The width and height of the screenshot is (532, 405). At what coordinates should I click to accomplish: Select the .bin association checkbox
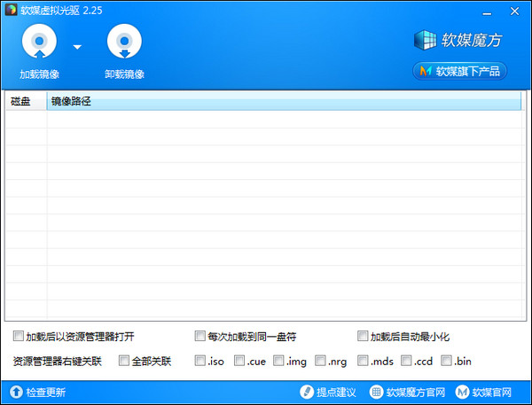pyautogui.click(x=446, y=361)
